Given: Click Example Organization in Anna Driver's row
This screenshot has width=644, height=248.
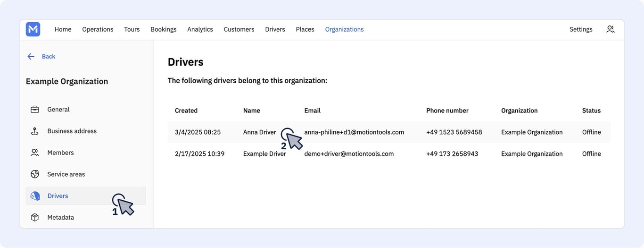Looking at the screenshot, I should (x=532, y=132).
